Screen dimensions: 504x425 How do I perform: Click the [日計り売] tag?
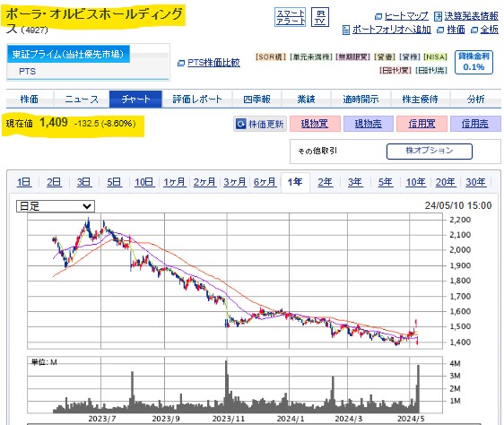pos(431,70)
